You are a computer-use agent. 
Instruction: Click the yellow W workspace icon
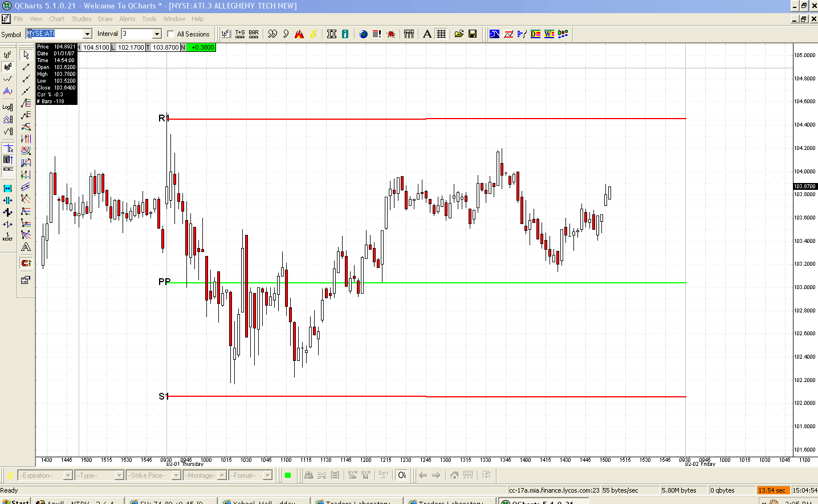pos(549,34)
